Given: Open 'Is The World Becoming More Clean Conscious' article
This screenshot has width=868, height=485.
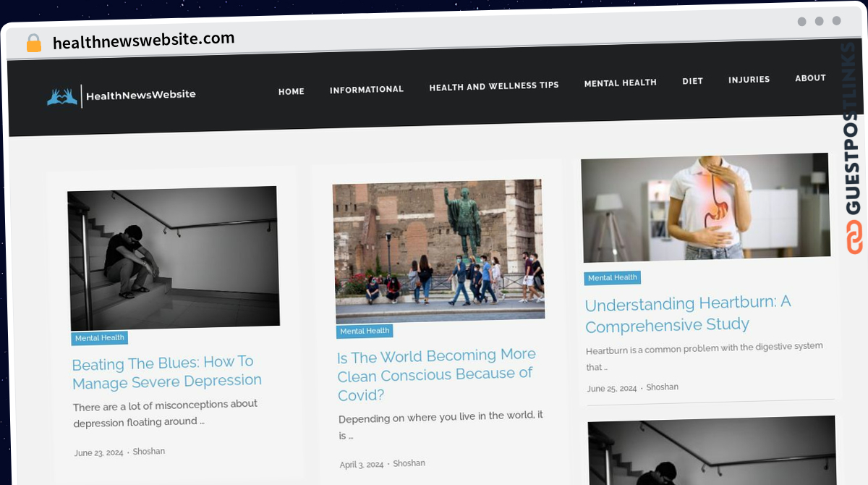Looking at the screenshot, I should pos(437,376).
